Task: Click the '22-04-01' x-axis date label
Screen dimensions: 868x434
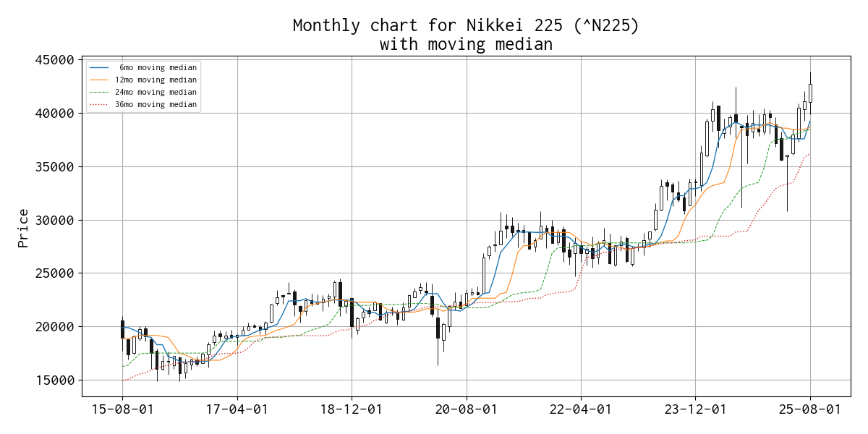Action: [x=581, y=409]
